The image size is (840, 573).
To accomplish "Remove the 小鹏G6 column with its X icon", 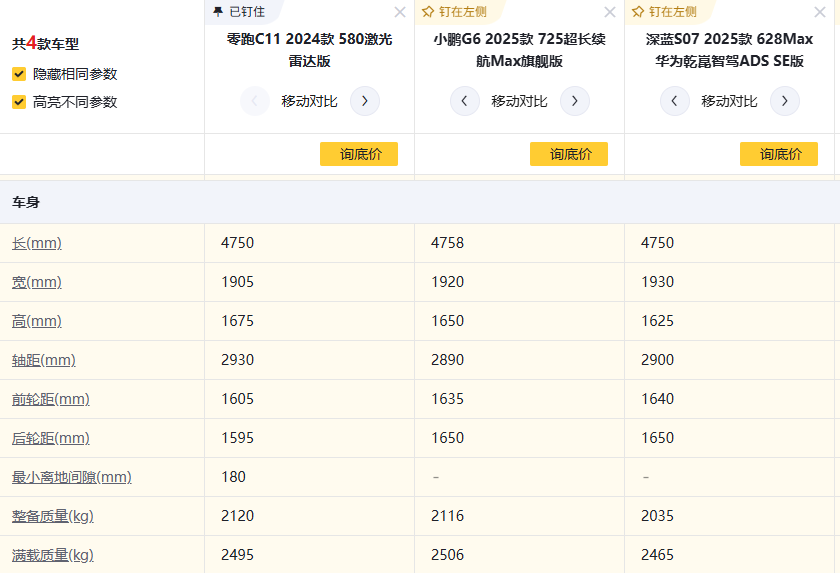I will coord(610,12).
